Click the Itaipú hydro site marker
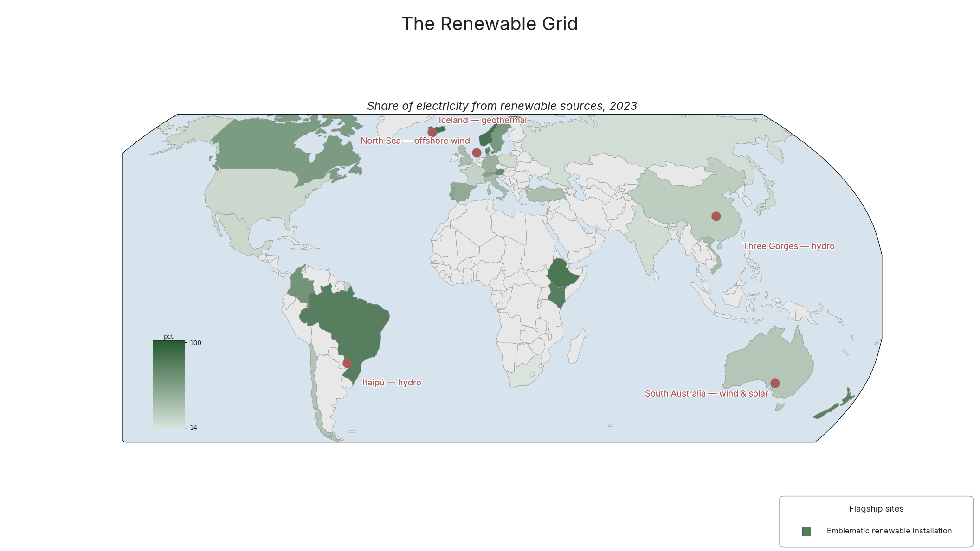 tap(347, 363)
